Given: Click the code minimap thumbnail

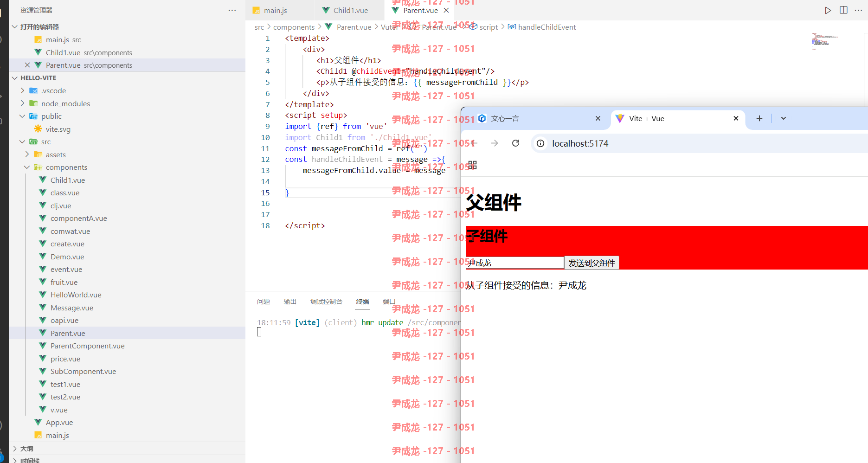Looking at the screenshot, I should (x=825, y=40).
